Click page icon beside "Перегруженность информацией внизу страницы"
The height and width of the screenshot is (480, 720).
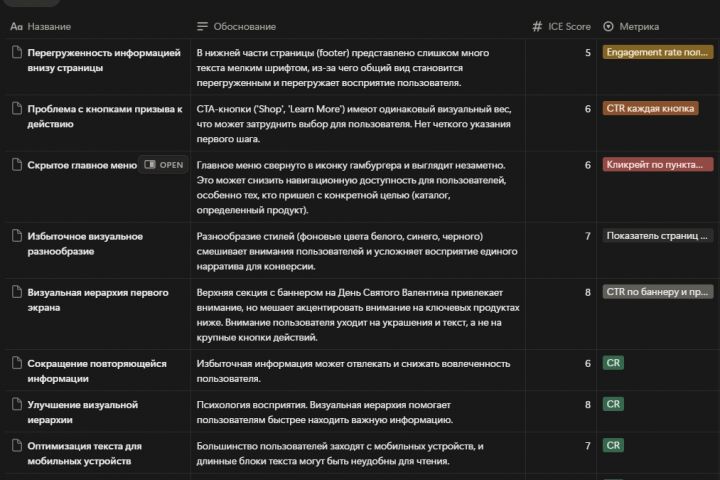[16, 52]
